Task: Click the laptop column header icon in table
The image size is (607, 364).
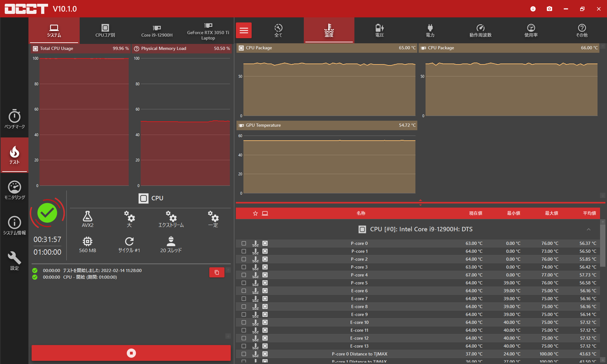Action: pyautogui.click(x=265, y=213)
